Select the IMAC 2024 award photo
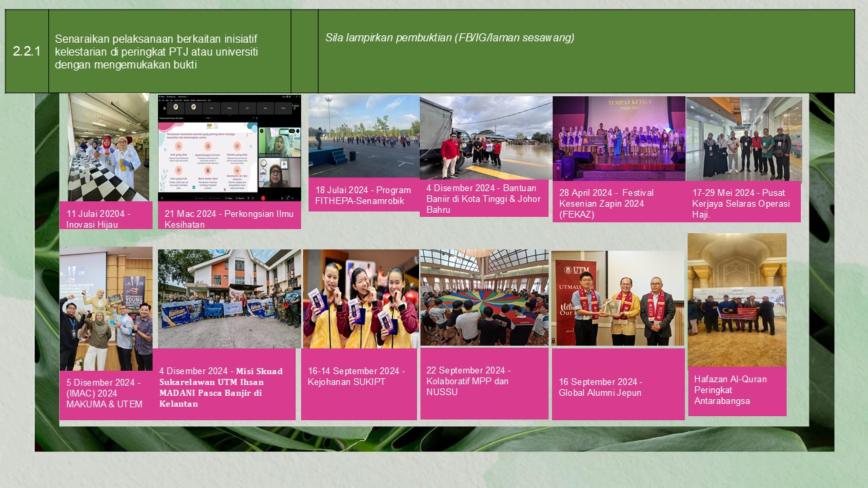868x488 pixels. pyautogui.click(x=106, y=308)
